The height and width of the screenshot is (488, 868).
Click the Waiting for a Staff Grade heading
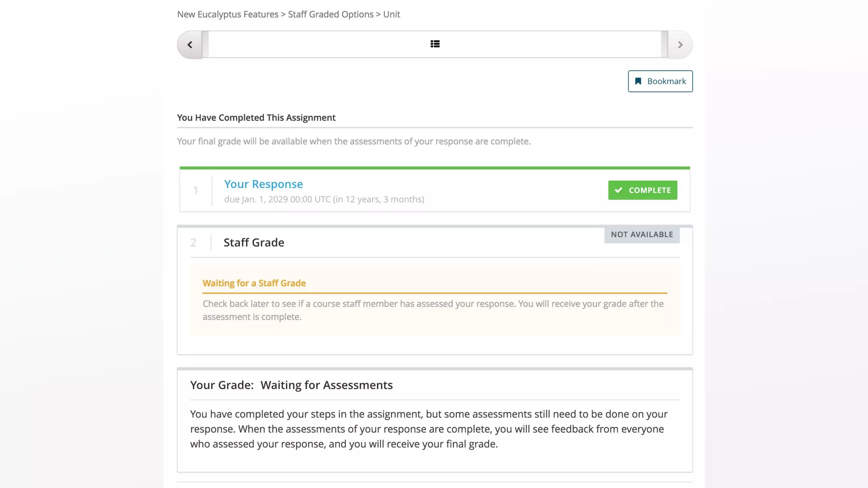(x=254, y=283)
